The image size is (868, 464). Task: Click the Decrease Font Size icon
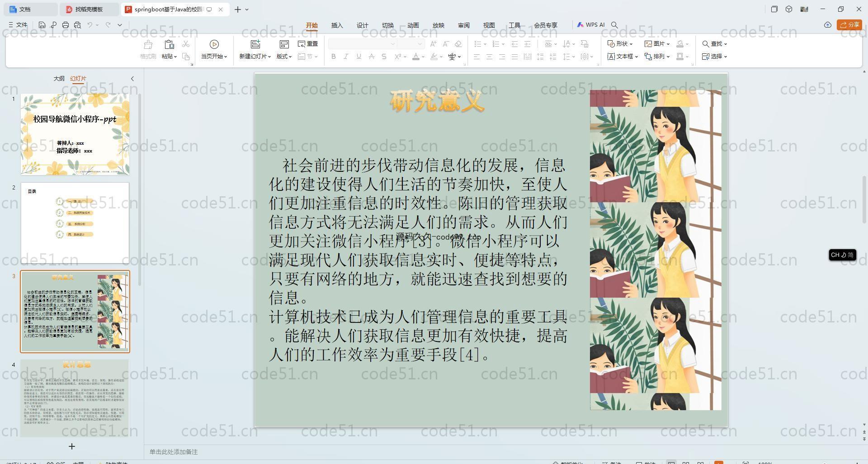click(x=446, y=44)
